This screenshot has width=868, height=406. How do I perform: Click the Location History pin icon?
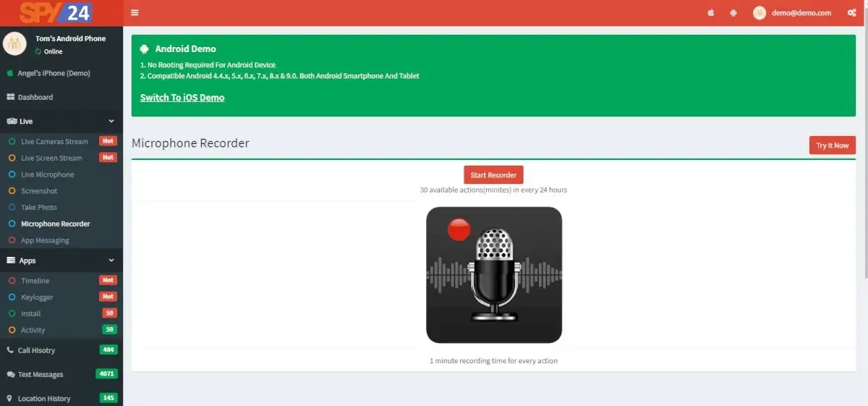click(10, 399)
